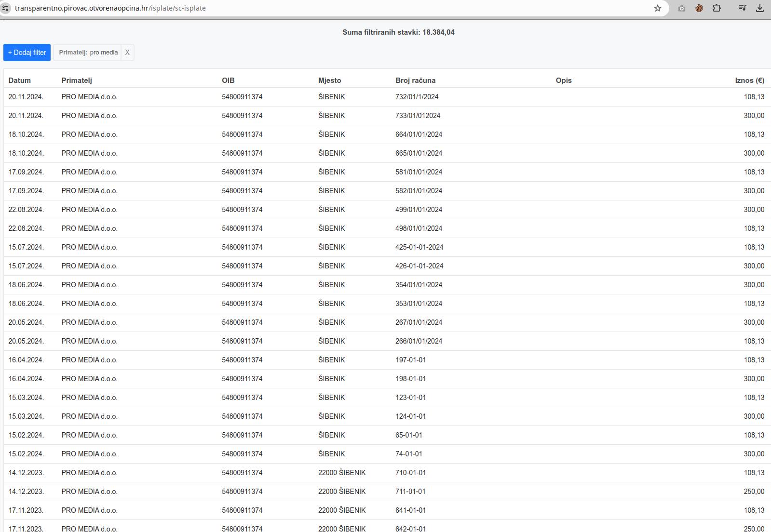The image size is (771, 532).
Task: Click the address bar URL
Action: pos(110,8)
